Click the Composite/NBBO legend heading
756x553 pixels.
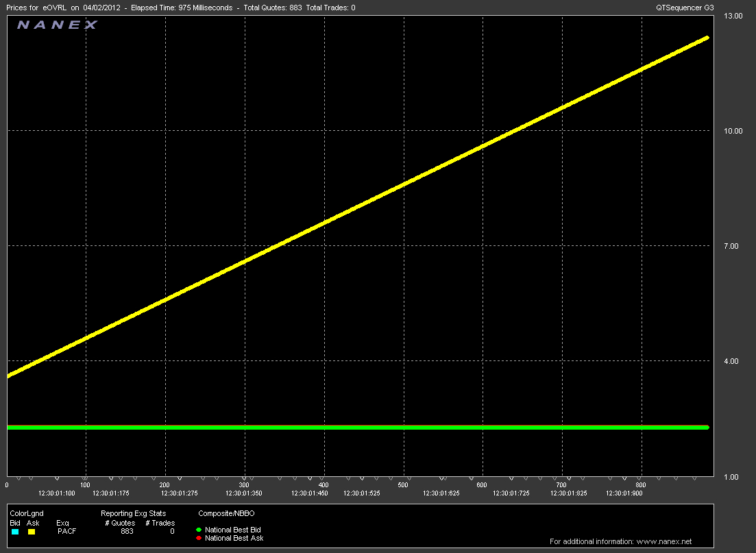225,513
